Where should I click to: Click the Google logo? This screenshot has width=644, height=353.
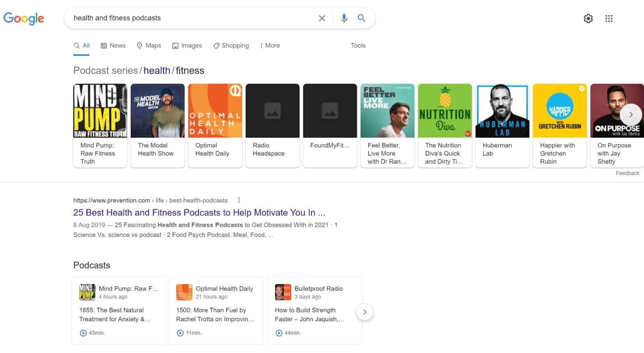(24, 18)
